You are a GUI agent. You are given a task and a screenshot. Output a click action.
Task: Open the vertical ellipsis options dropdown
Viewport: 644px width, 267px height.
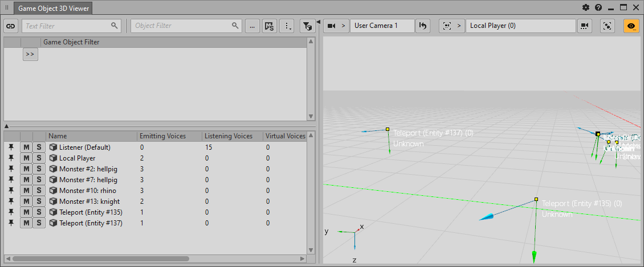(287, 26)
